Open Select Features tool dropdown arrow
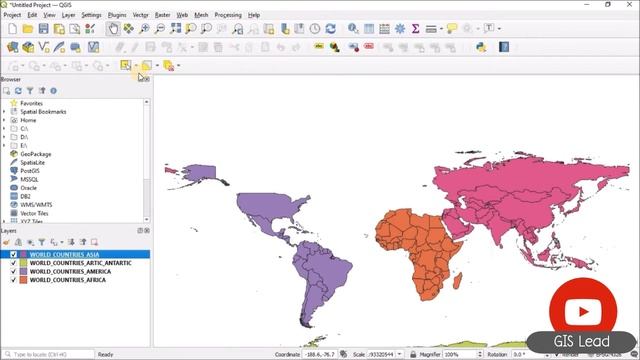This screenshot has width=640, height=360. tap(136, 65)
